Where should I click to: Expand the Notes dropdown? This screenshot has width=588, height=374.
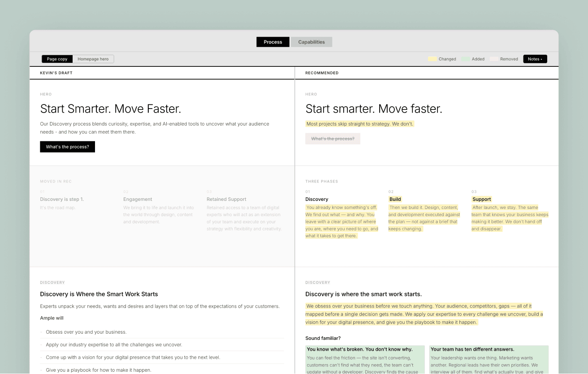click(535, 59)
